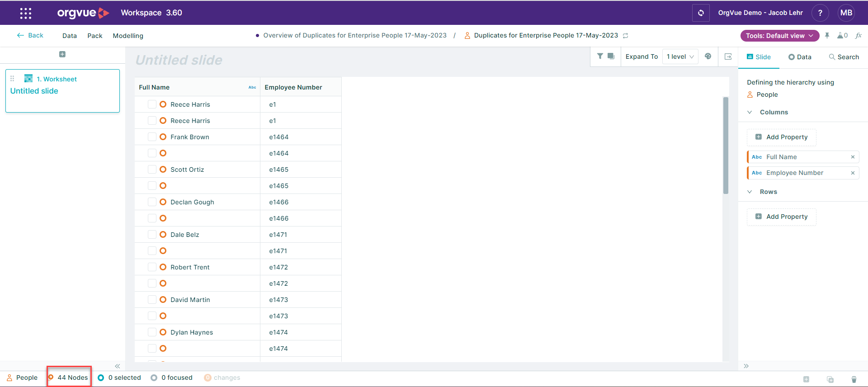Click the refresh sync icon in header

700,13
